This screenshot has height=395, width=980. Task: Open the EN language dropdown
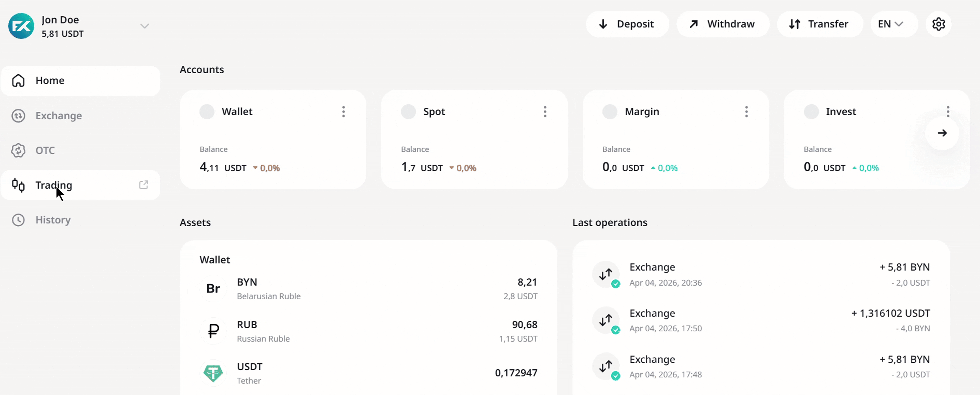point(890,24)
